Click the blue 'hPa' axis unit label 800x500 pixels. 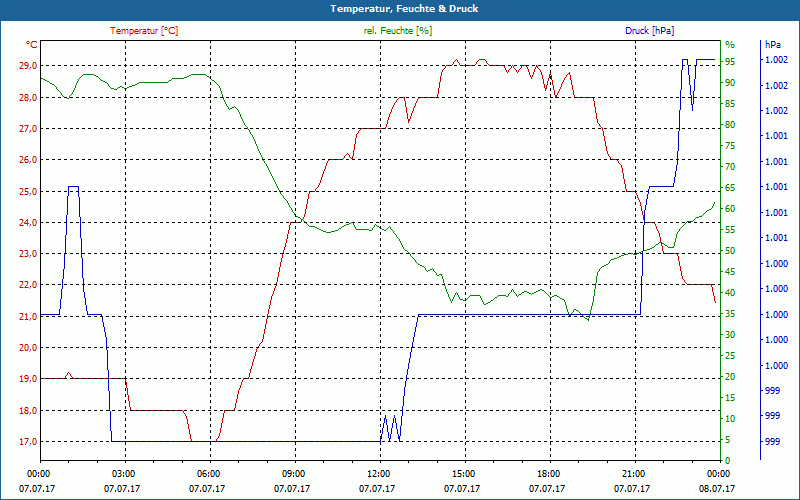(772, 45)
